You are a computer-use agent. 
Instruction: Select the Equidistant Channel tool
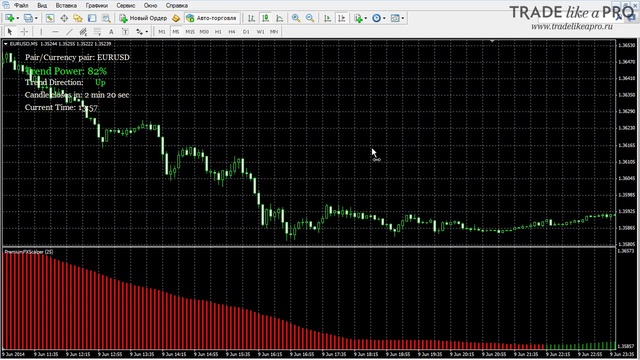83,31
